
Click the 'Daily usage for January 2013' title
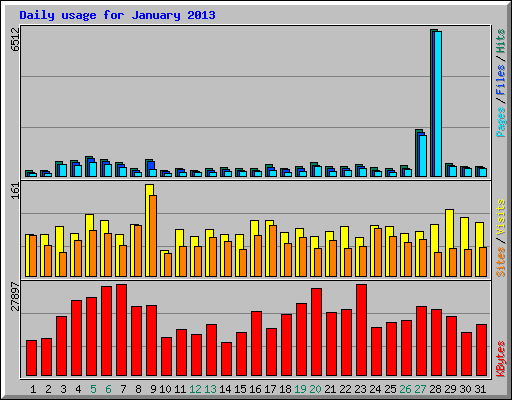pos(117,15)
